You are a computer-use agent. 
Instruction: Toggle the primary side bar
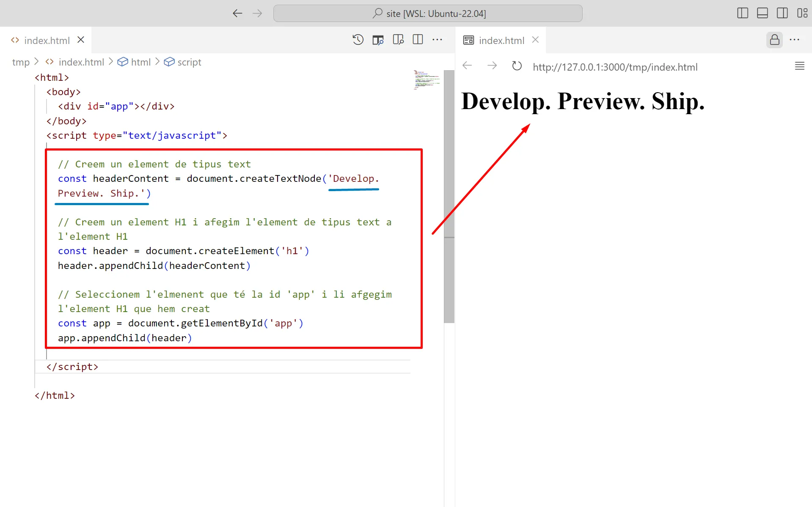[742, 13]
